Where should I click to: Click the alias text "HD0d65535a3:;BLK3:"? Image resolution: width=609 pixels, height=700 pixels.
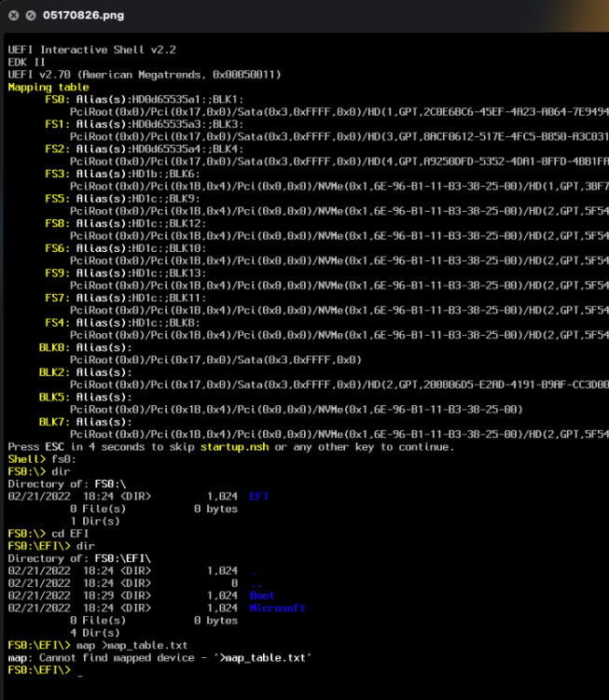(187, 124)
